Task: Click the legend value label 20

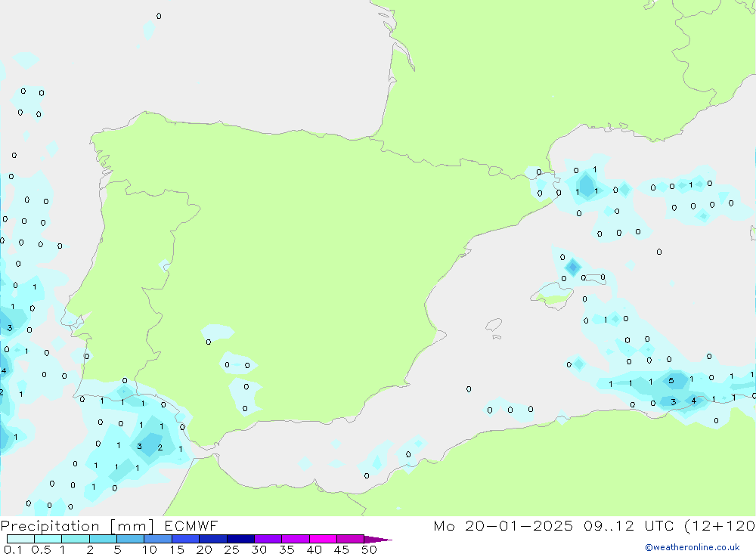Action: [204, 549]
